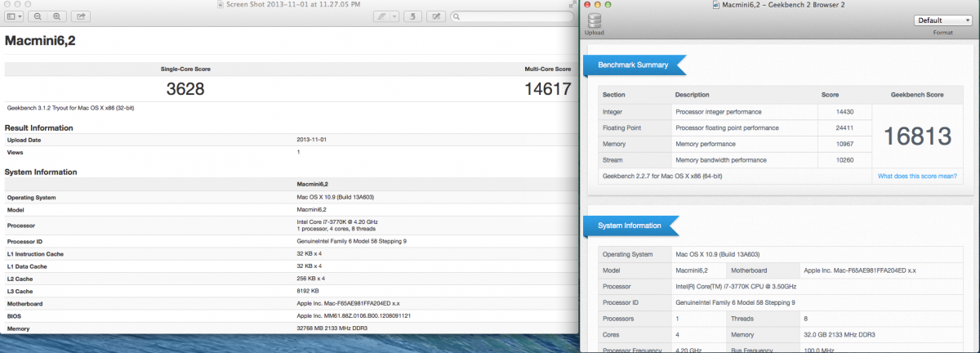
Task: Click the Memory score 10967
Action: tap(844, 144)
